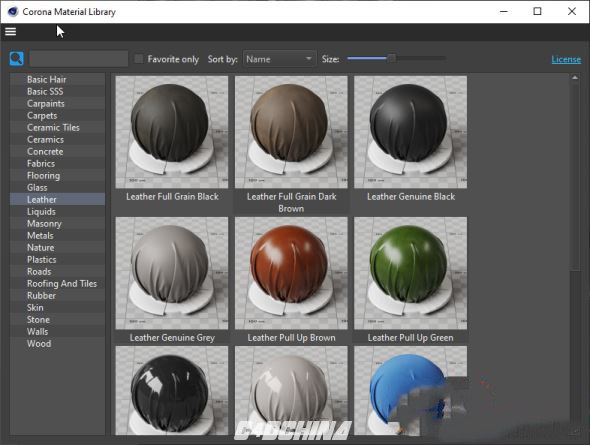Screen dimensions: 590x445
Task: Select the Roads category
Action: [58, 272]
